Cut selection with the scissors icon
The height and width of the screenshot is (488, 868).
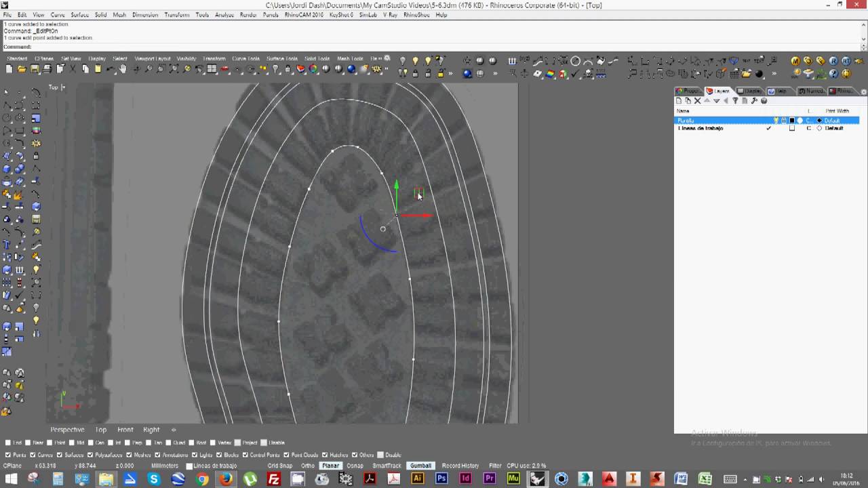pos(73,69)
